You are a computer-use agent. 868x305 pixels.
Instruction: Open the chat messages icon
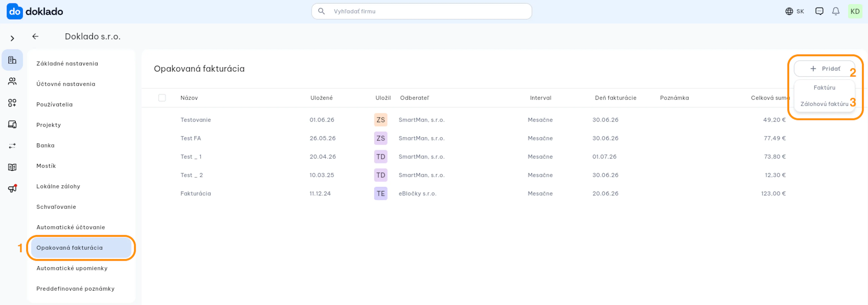click(819, 11)
